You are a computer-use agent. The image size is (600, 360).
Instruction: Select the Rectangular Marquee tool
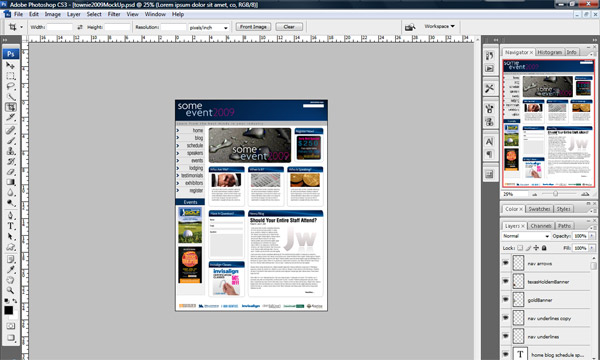[10, 76]
